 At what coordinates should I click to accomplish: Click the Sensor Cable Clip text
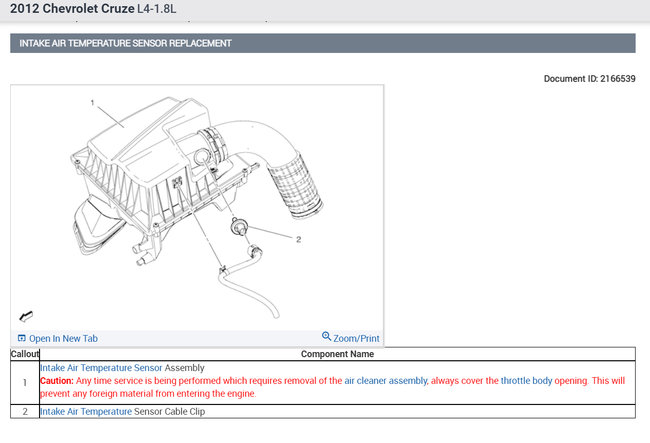pos(170,412)
